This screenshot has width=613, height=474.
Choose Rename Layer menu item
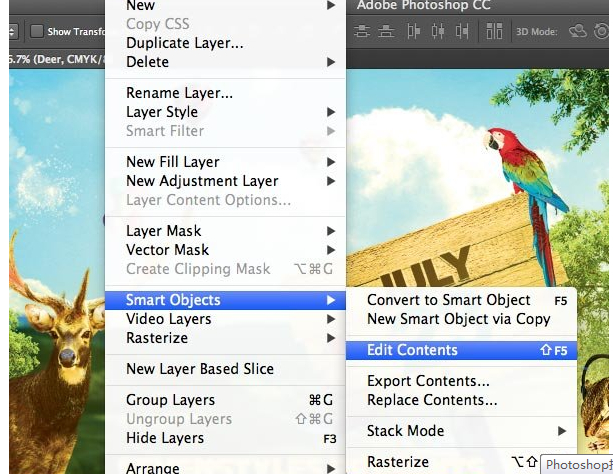click(225, 93)
